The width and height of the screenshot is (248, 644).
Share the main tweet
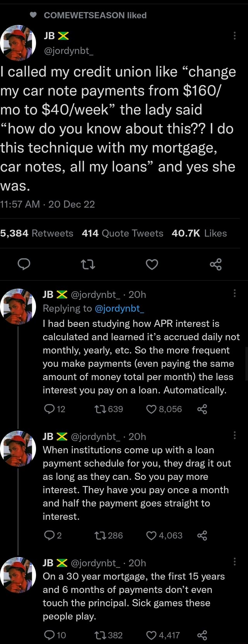[215, 264]
